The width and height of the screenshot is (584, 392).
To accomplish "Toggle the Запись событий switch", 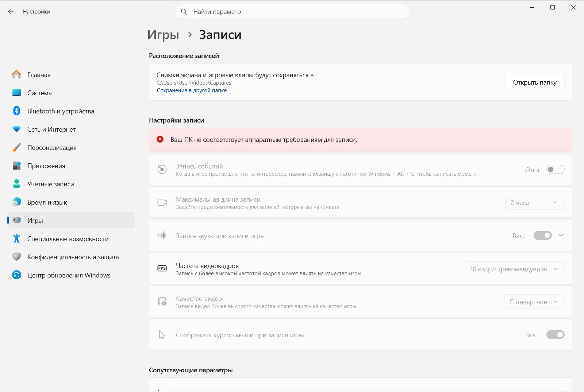I will (x=555, y=170).
